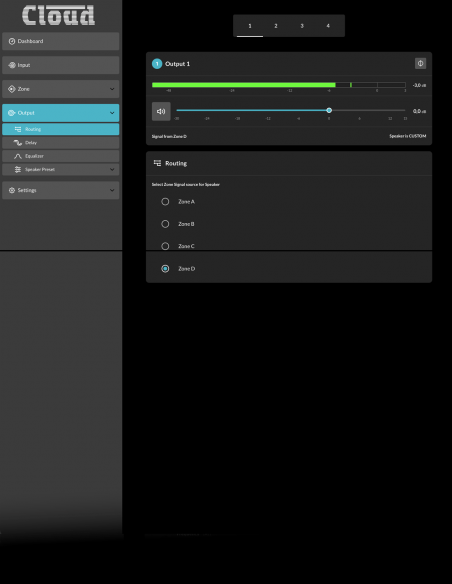The width and height of the screenshot is (452, 584).
Task: Expand the Zone chevron
Action: click(x=112, y=89)
